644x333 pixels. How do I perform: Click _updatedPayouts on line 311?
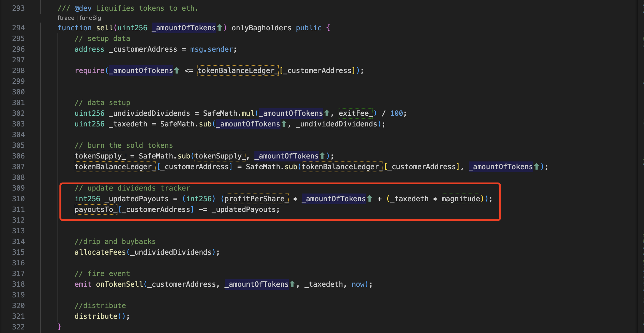pyautogui.click(x=243, y=210)
